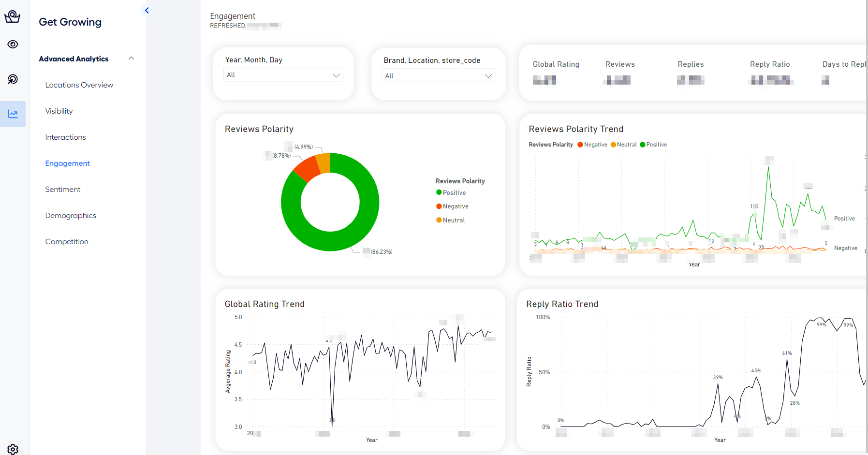Open the eye visibility icon in left rail

[13, 44]
